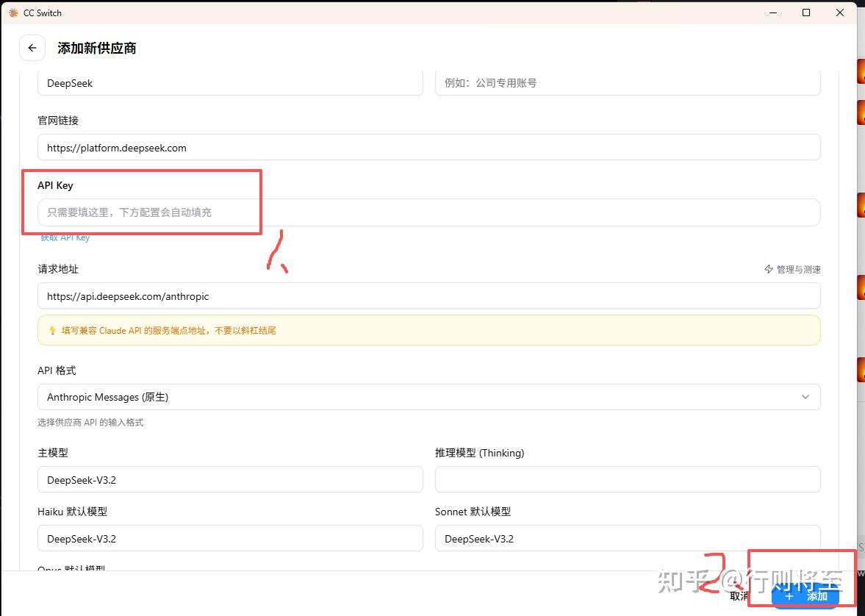Click the blue 添加 button
Screen dimensions: 865x616
click(805, 596)
